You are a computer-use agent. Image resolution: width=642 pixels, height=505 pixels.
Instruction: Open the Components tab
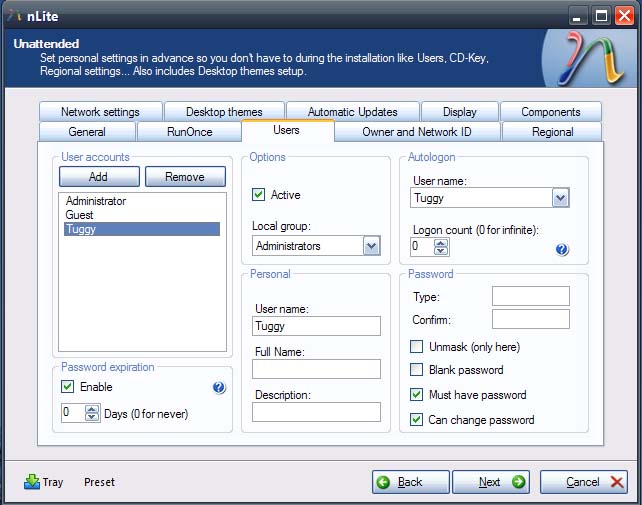(x=551, y=112)
